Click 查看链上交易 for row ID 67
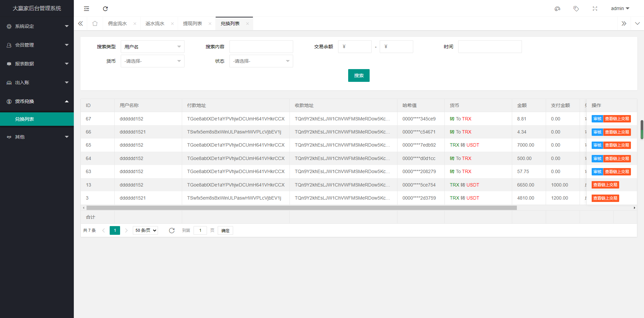Image resolution: width=644 pixels, height=318 pixels. point(617,119)
